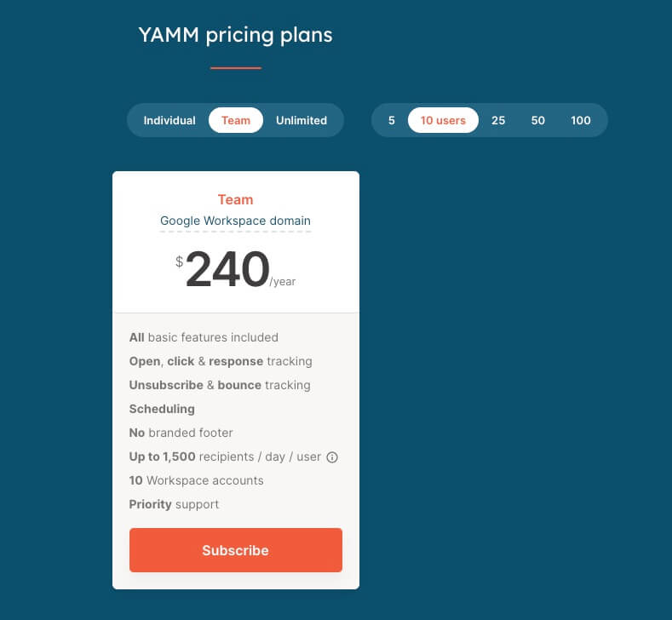This screenshot has height=620, width=672.
Task: Pick the 25 users option
Action: 498,120
